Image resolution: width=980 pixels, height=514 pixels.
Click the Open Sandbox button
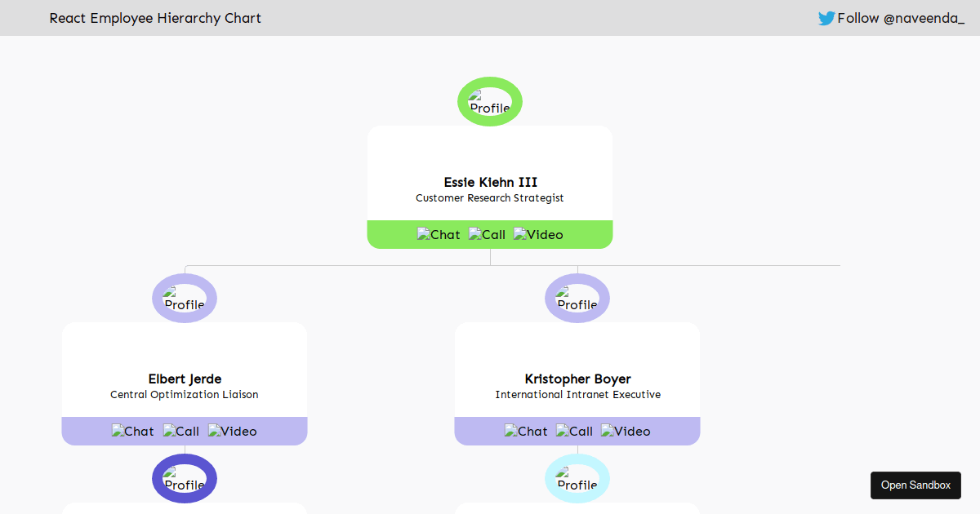[915, 485]
